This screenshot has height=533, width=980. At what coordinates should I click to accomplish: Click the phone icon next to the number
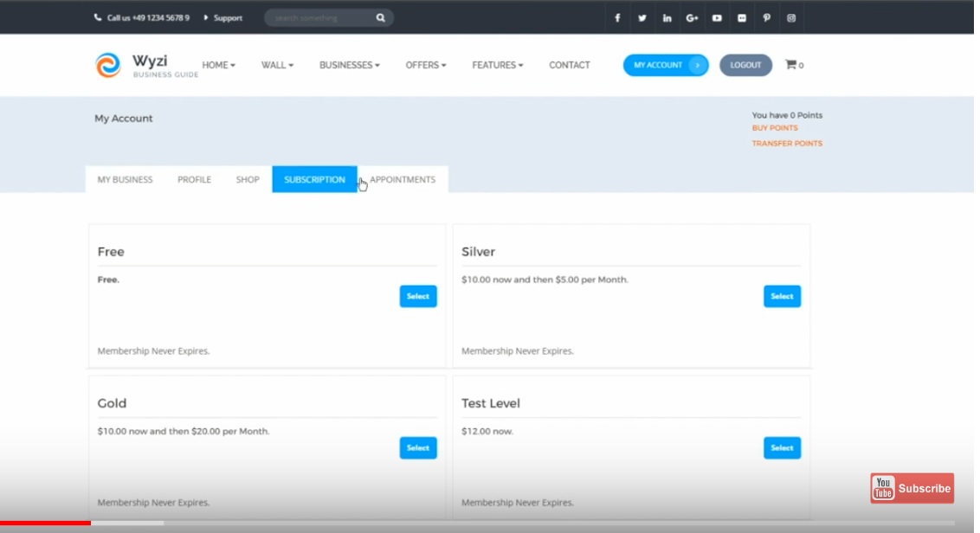click(x=96, y=17)
